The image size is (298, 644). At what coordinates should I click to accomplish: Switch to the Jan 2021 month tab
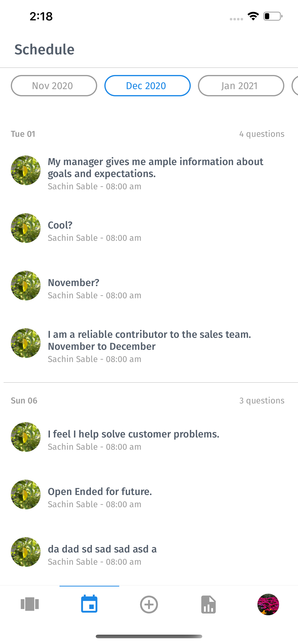(241, 86)
